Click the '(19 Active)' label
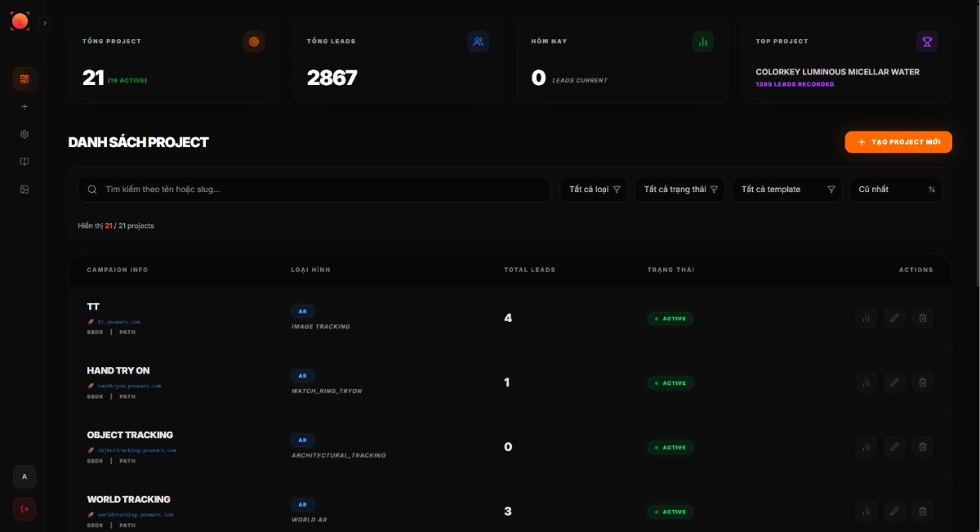Image resolution: width=980 pixels, height=532 pixels. tap(127, 81)
